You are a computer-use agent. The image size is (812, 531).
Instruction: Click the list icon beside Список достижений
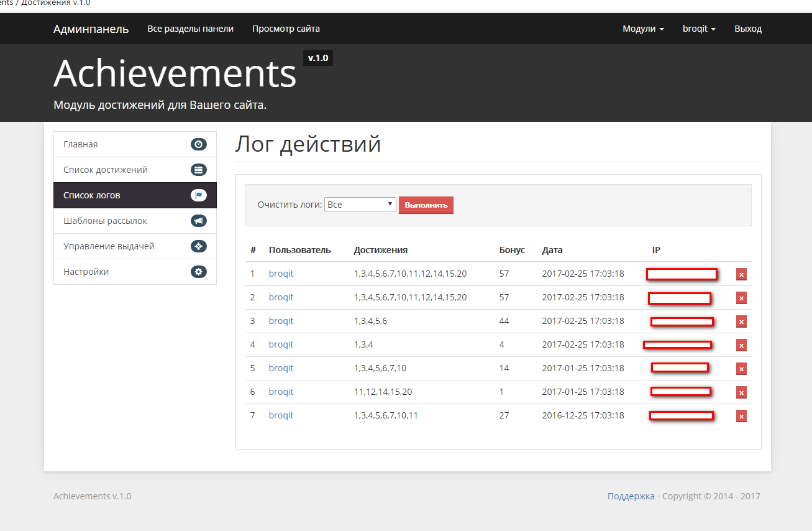click(198, 170)
